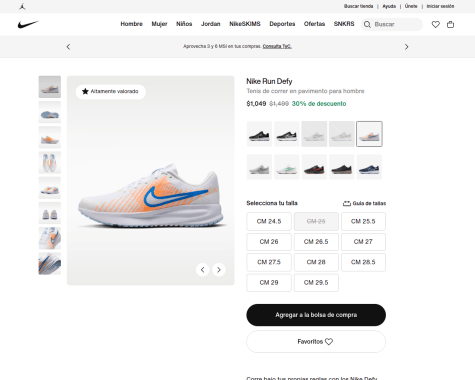Select size CM 26
The height and width of the screenshot is (380, 475).
pyautogui.click(x=269, y=242)
